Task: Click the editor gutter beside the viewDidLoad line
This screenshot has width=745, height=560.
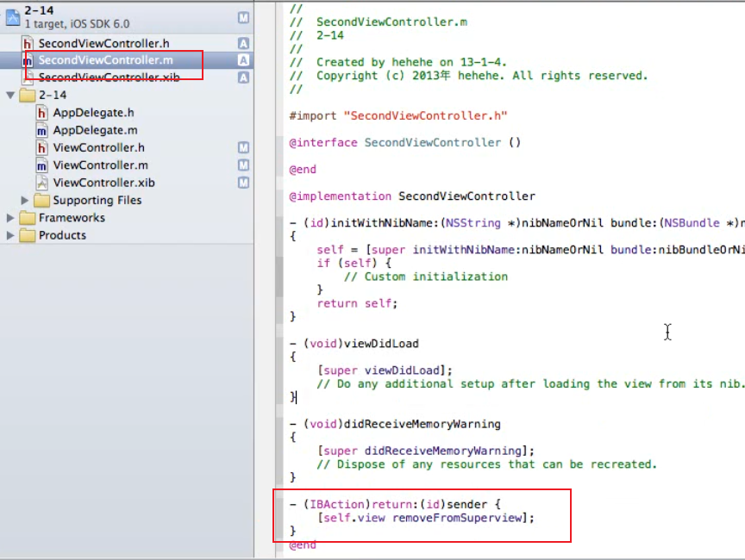Action: tap(265, 344)
